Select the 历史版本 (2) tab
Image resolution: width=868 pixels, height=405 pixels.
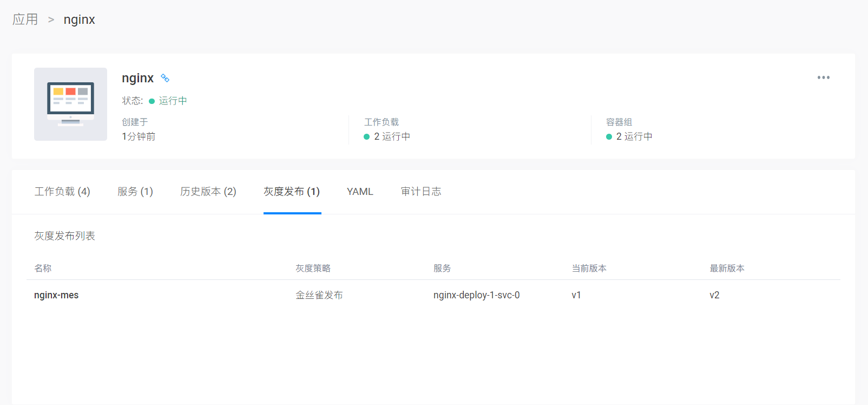pos(208,192)
